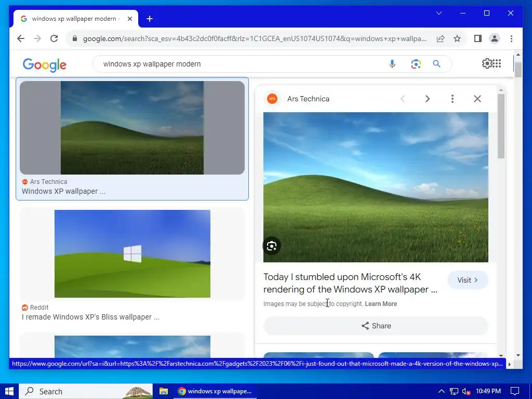Click the taskbar clock 10:49 PM
532x399 pixels.
tap(488, 391)
